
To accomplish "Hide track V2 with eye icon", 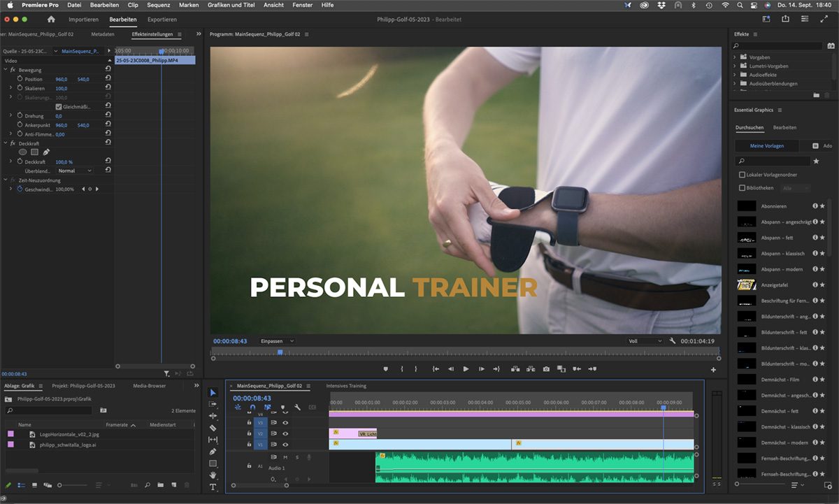I will (285, 433).
